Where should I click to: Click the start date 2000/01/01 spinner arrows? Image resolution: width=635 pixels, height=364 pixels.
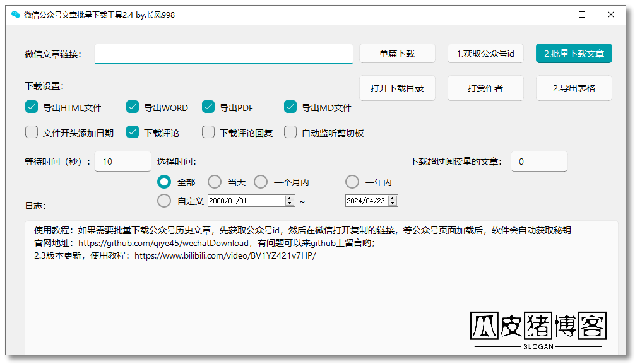click(290, 201)
